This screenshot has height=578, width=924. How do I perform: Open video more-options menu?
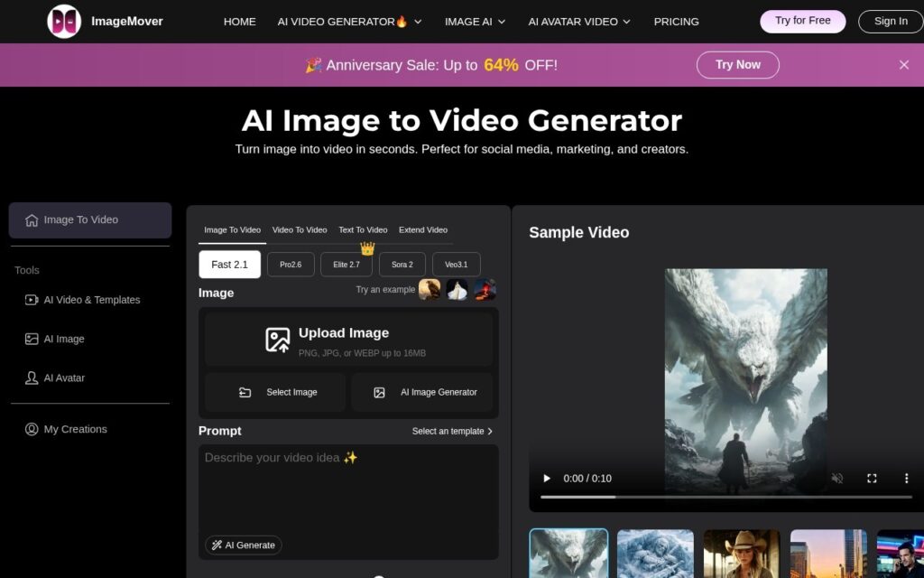coord(906,479)
